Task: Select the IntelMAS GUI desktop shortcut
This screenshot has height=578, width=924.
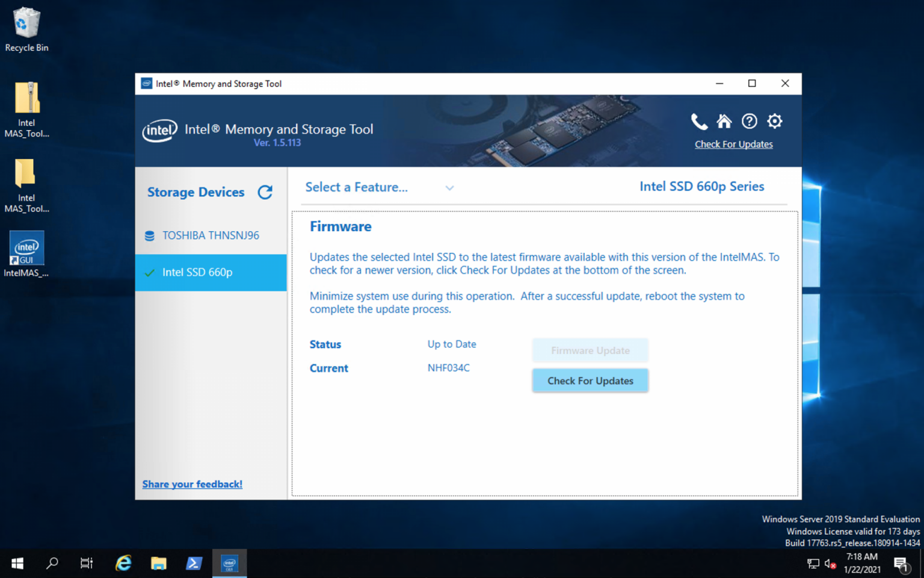Action: point(26,254)
